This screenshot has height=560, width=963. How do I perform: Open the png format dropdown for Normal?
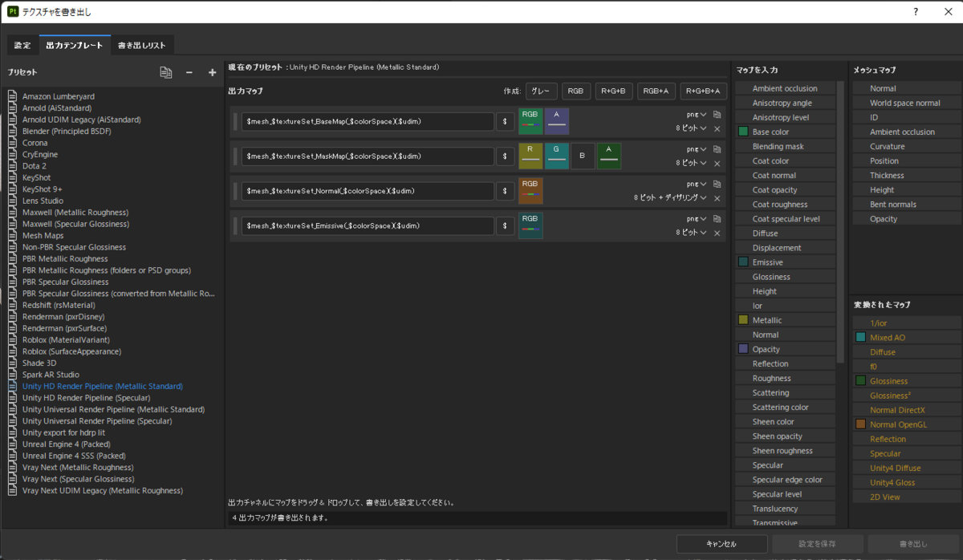pos(696,184)
